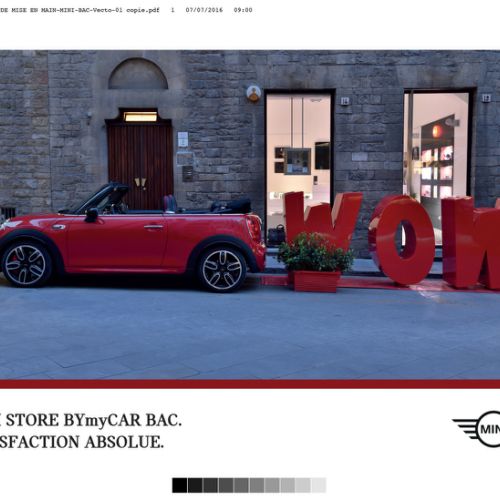Click the STORE BYmyCAR BAC headline text
The height and width of the screenshot is (500, 500).
point(91,420)
